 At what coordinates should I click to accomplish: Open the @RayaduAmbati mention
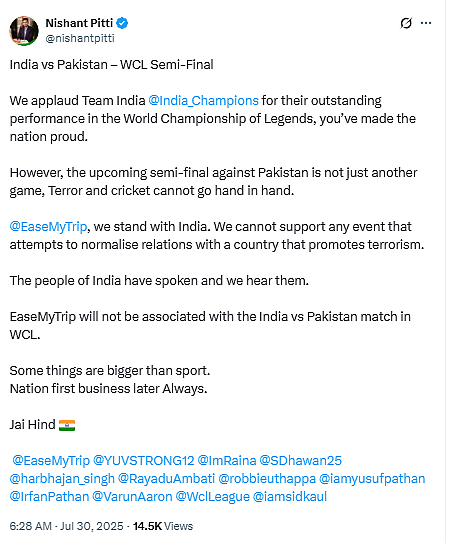(x=166, y=479)
